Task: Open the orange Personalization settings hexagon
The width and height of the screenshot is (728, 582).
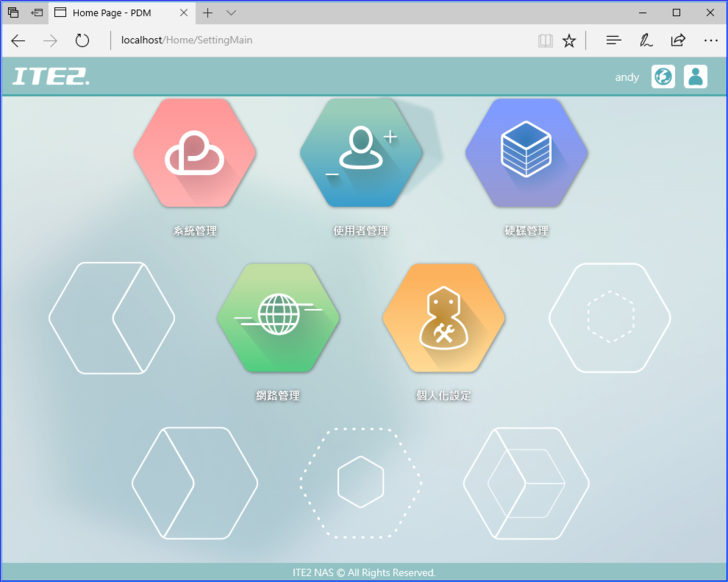Action: point(444,318)
